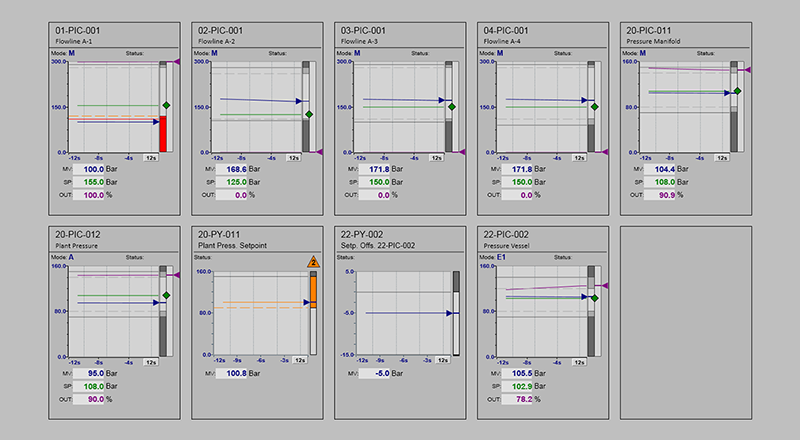800x440 pixels.
Task: Open the 12s time span on 20-PIC-012
Action: tap(151, 362)
